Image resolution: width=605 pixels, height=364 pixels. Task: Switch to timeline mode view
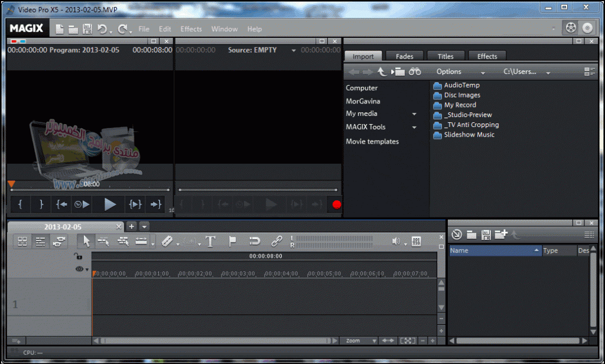click(41, 242)
